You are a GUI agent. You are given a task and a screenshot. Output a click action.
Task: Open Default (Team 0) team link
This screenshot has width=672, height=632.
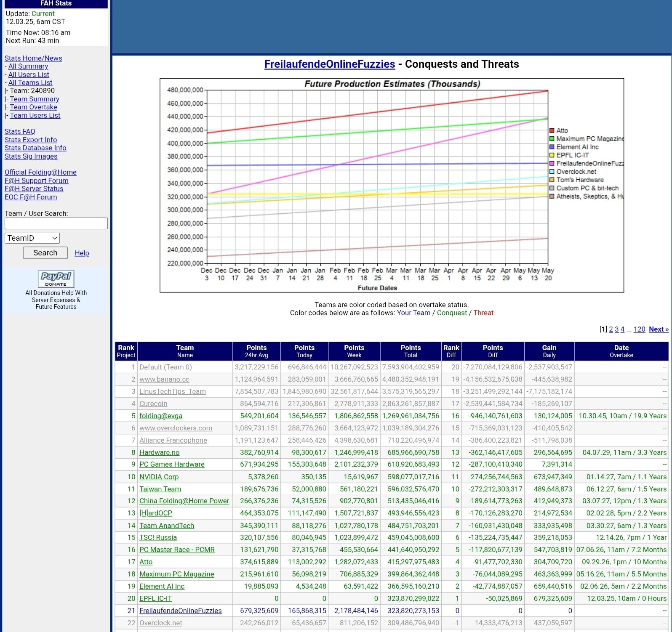tap(165, 367)
